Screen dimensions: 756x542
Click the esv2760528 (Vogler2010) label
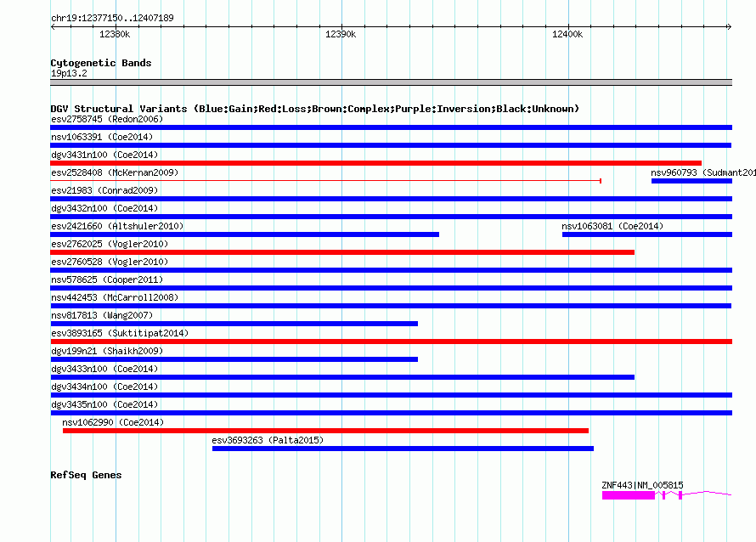[110, 262]
